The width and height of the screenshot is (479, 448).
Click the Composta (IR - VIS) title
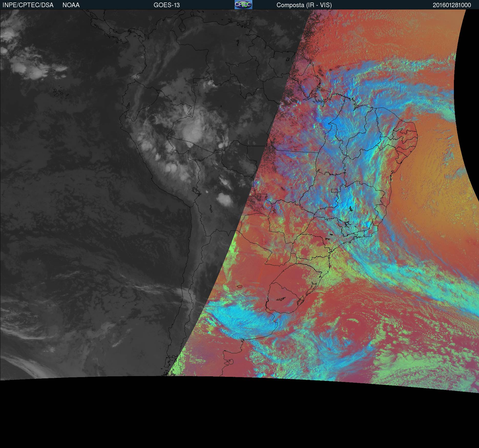coord(304,5)
